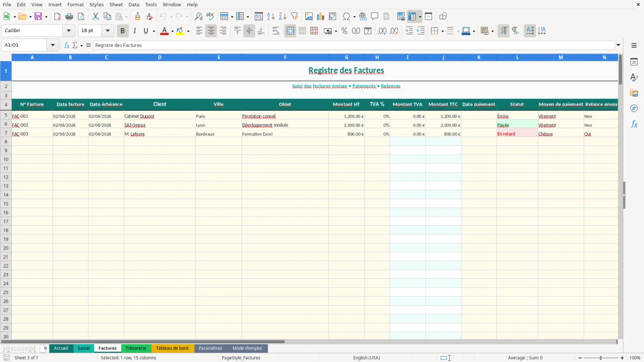Open the Font Name dropdown list

[x=69, y=31]
